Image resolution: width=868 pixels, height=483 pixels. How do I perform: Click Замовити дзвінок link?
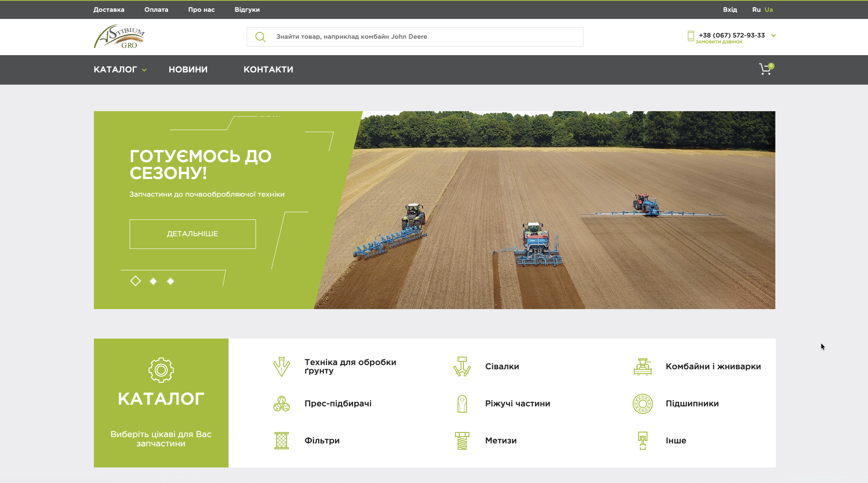[x=719, y=42]
